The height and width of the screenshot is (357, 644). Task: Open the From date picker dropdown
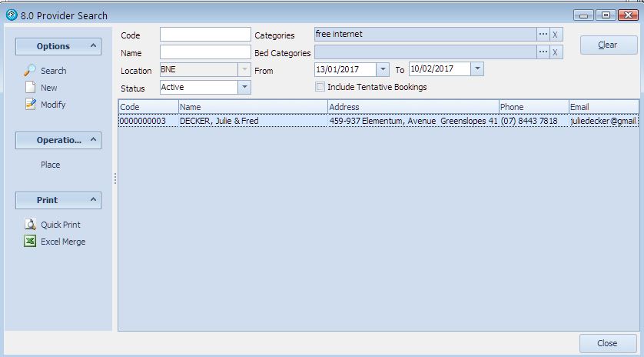pos(383,69)
